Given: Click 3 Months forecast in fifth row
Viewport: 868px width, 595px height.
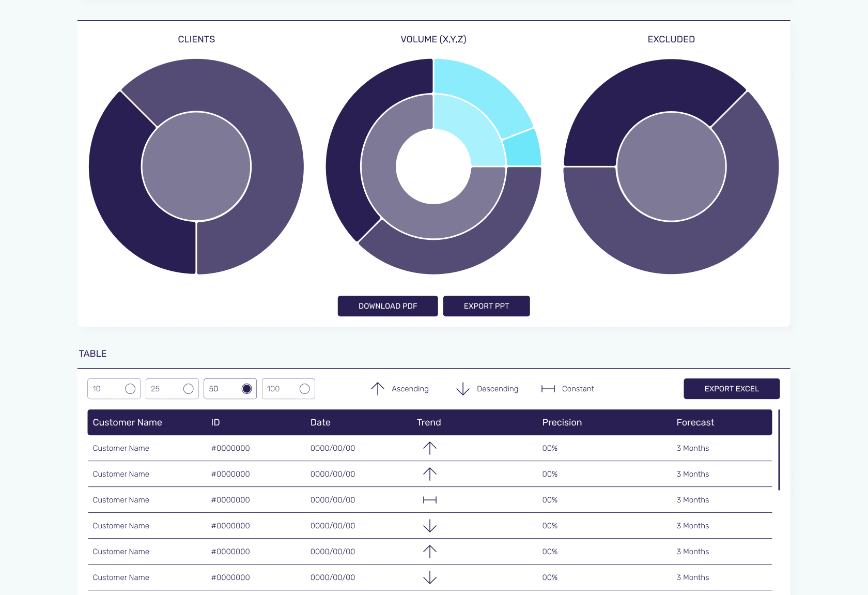Looking at the screenshot, I should (x=693, y=552).
